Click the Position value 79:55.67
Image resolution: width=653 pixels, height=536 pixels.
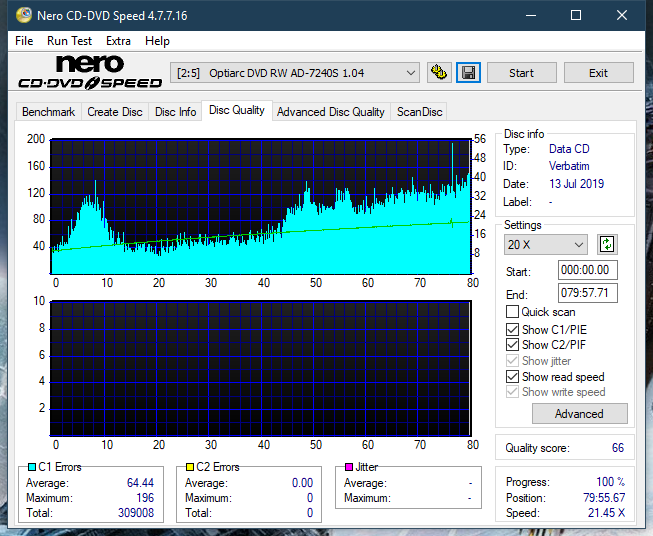pos(604,498)
